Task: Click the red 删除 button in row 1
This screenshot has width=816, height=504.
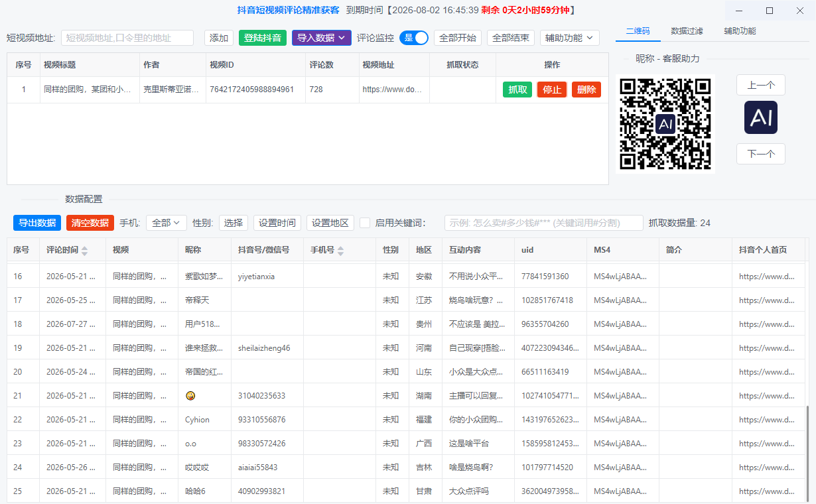Action: coord(586,90)
